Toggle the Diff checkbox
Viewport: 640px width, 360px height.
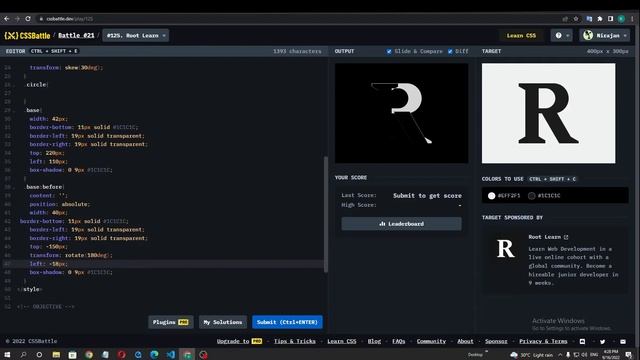click(x=450, y=51)
